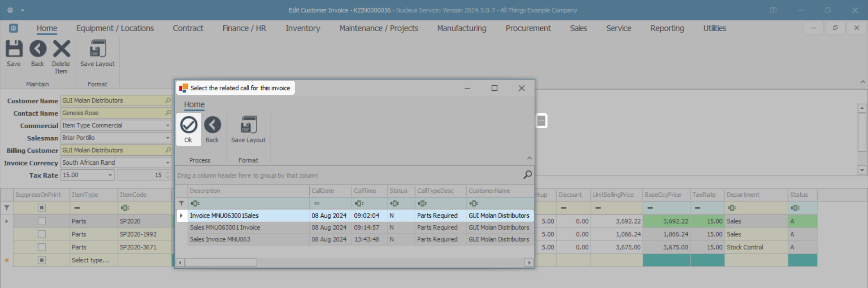Screen dimensions: 868x288
Task: Click the Contact Name lookup magnifier
Action: pyautogui.click(x=168, y=113)
